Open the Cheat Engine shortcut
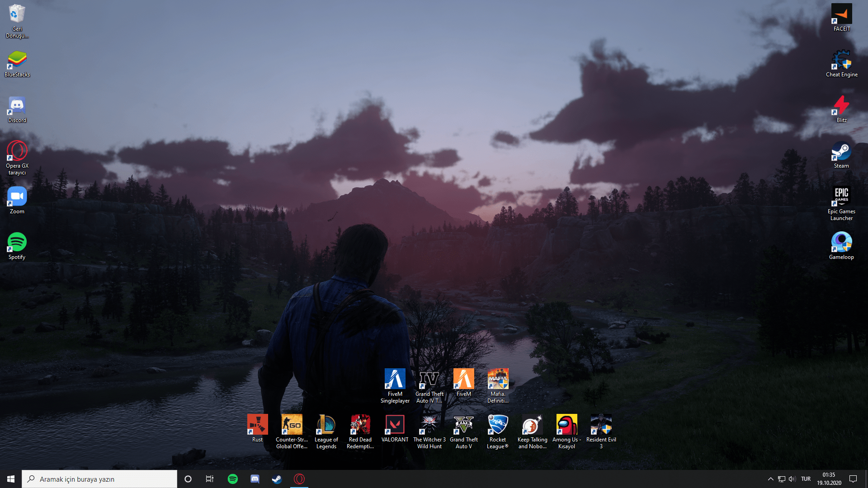This screenshot has width=868, height=488. 841,61
